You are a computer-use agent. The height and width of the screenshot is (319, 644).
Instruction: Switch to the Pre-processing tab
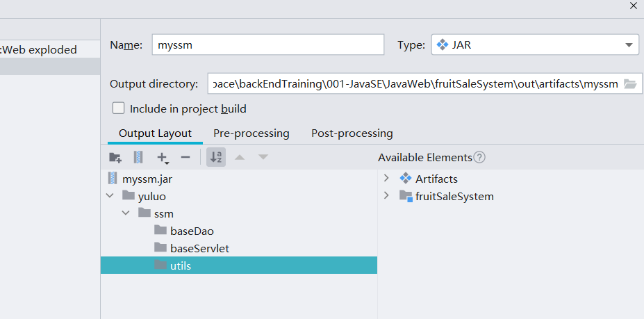(251, 133)
